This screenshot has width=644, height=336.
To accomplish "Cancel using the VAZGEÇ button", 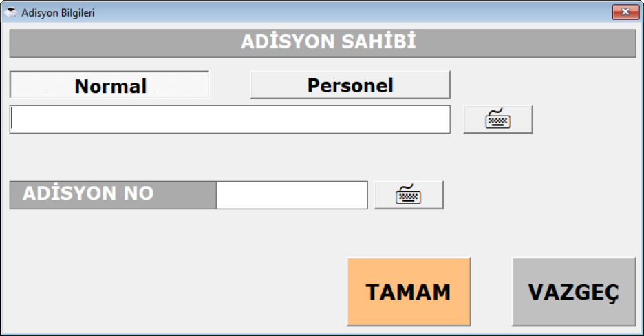I will click(573, 291).
